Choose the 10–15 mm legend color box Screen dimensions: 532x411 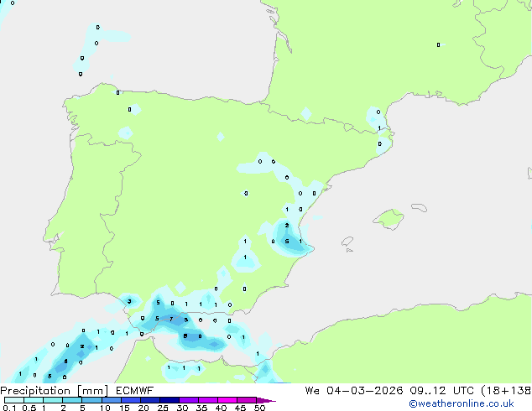click(111, 400)
